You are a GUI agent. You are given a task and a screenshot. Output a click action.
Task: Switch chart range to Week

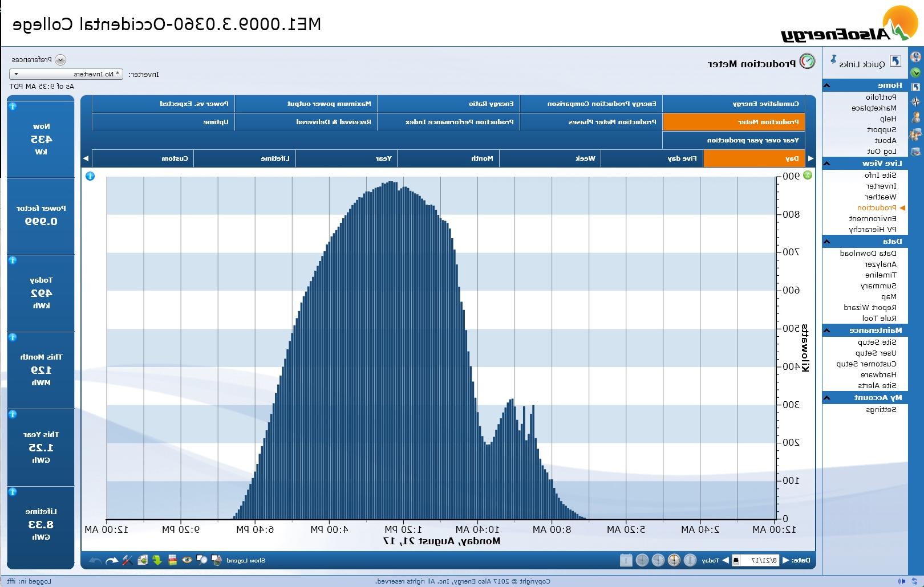point(550,158)
